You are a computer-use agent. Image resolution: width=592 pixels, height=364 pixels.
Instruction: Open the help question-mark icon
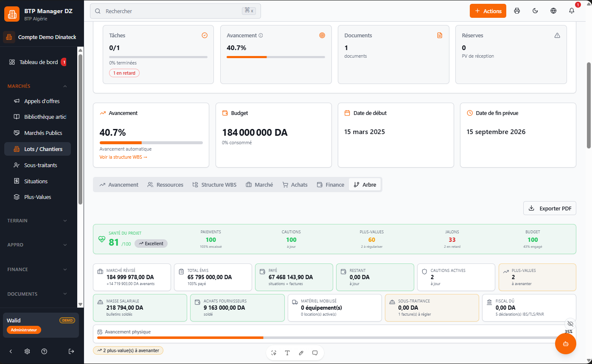click(44, 351)
